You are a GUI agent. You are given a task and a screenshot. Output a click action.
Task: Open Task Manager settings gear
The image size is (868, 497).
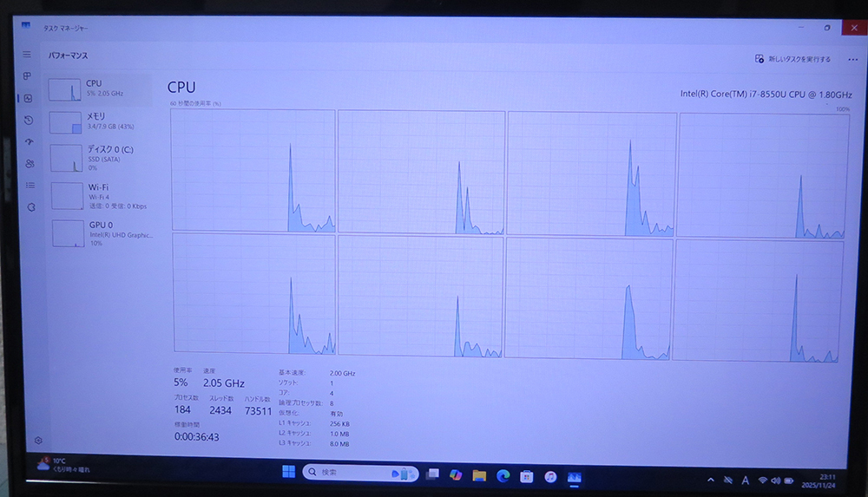[38, 441]
